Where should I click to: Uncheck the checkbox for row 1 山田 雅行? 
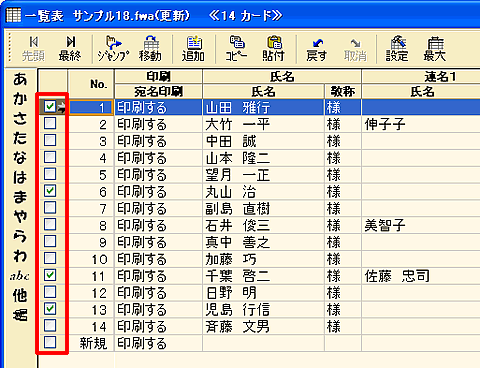click(50, 107)
